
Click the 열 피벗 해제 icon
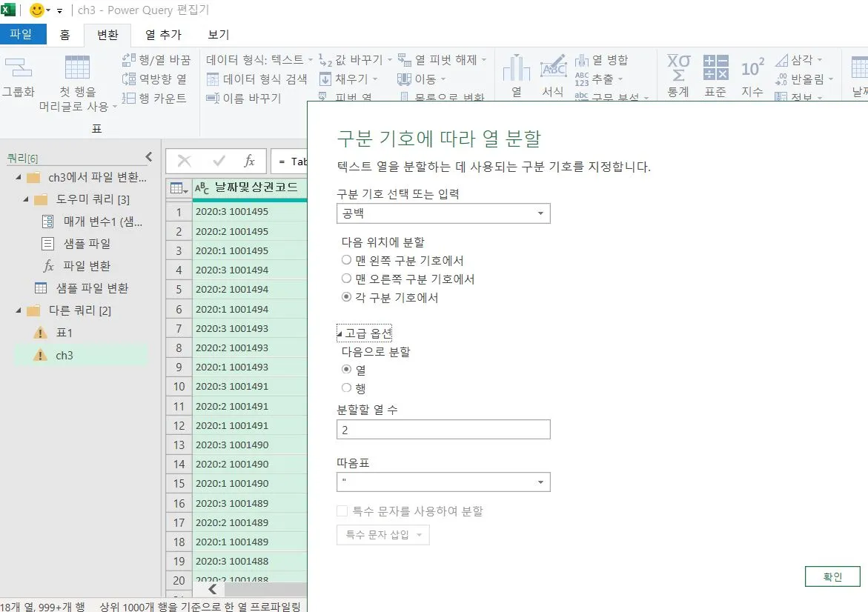tap(404, 60)
